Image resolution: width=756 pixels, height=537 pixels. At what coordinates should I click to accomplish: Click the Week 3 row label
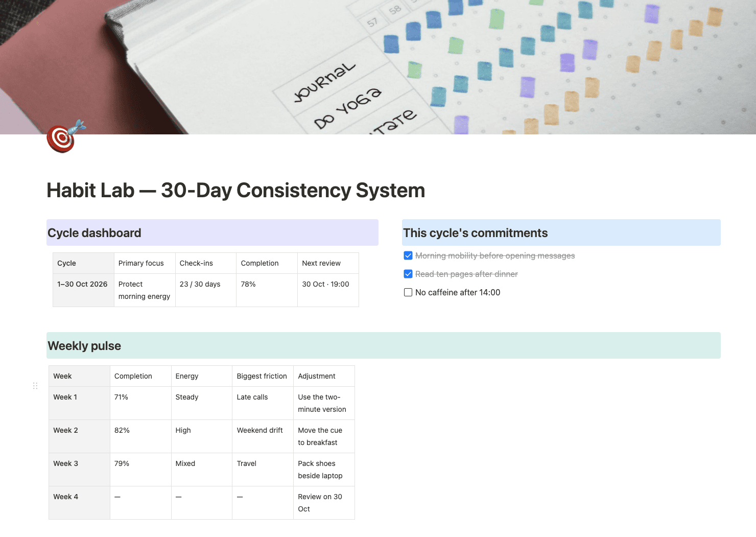click(79, 470)
